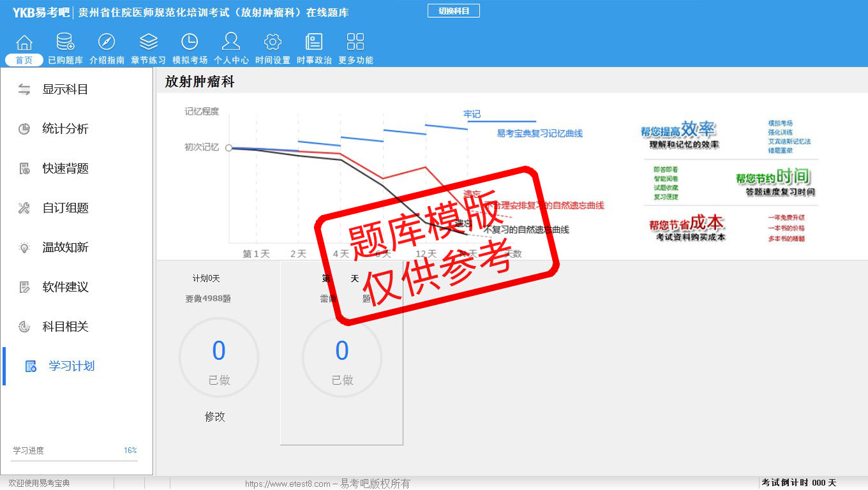868x490 pixels.
Task: Open 软件建议 sidebar item
Action: click(x=64, y=287)
